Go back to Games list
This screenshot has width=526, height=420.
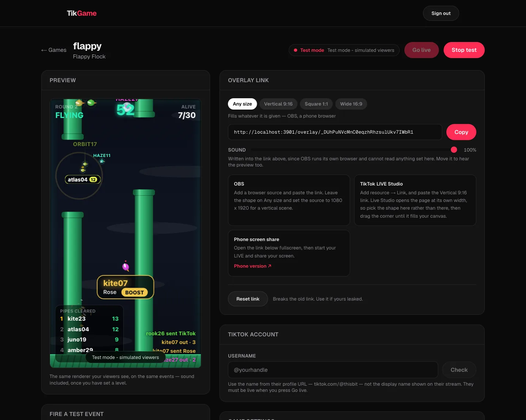coord(54,50)
